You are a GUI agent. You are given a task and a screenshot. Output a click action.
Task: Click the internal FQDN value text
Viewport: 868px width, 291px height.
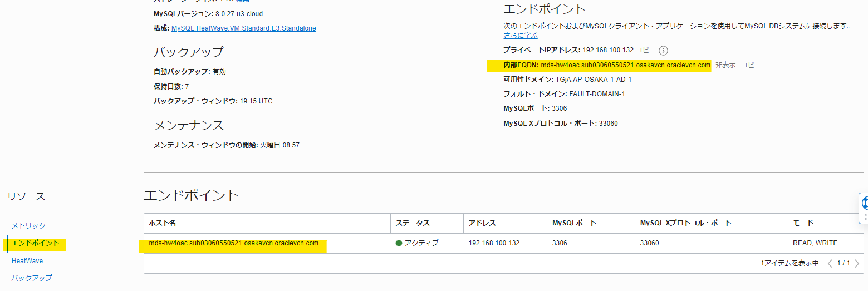[x=625, y=65]
